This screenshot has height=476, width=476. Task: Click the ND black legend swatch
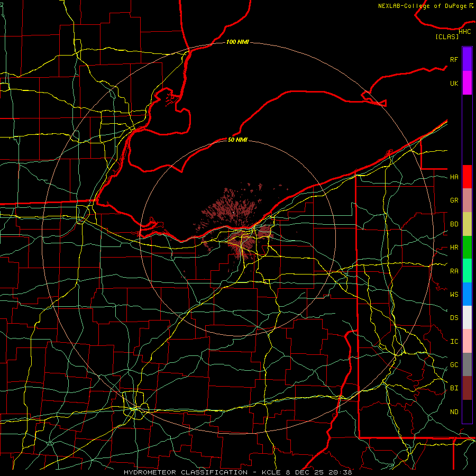click(x=467, y=411)
